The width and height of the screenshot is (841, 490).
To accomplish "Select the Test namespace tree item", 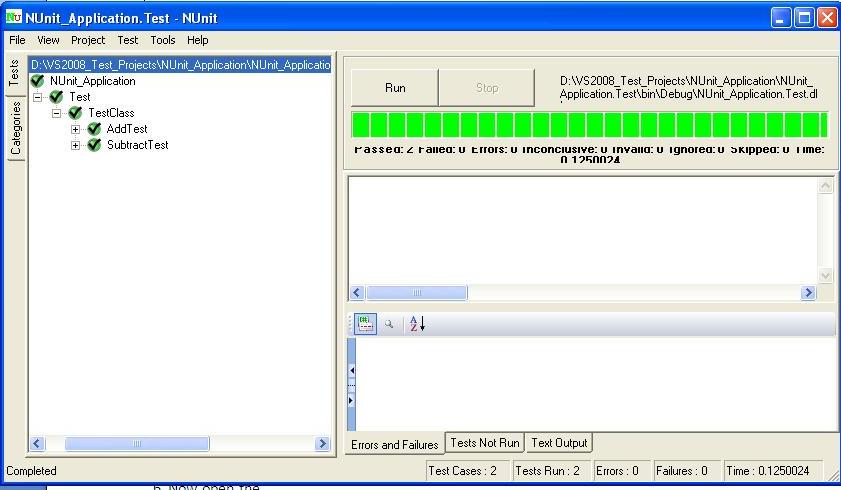I will click(79, 97).
